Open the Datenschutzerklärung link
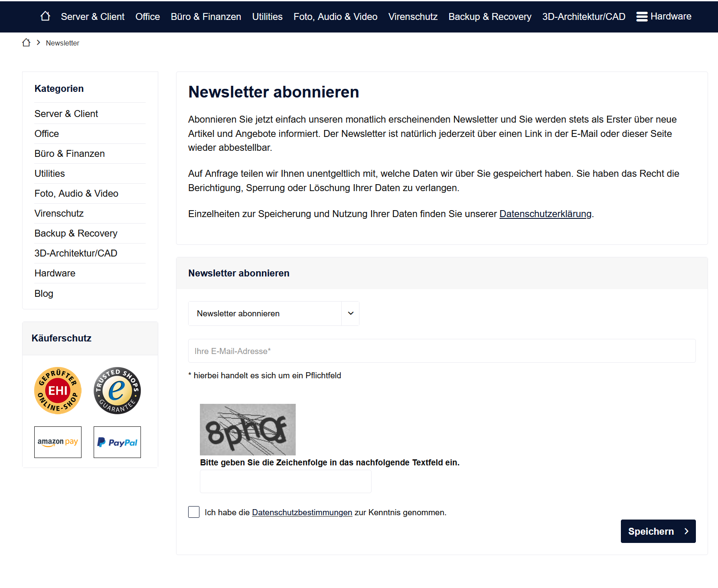 545,214
